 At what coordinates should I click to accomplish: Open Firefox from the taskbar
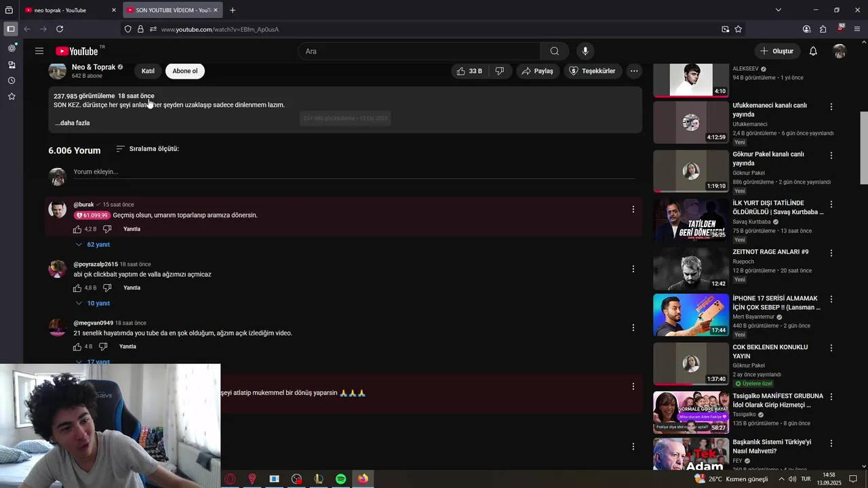pos(363,479)
